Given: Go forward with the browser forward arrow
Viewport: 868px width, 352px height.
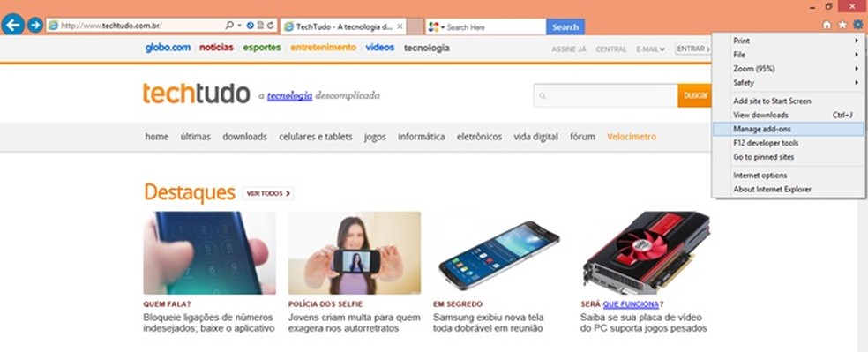Looking at the screenshot, I should click(35, 25).
